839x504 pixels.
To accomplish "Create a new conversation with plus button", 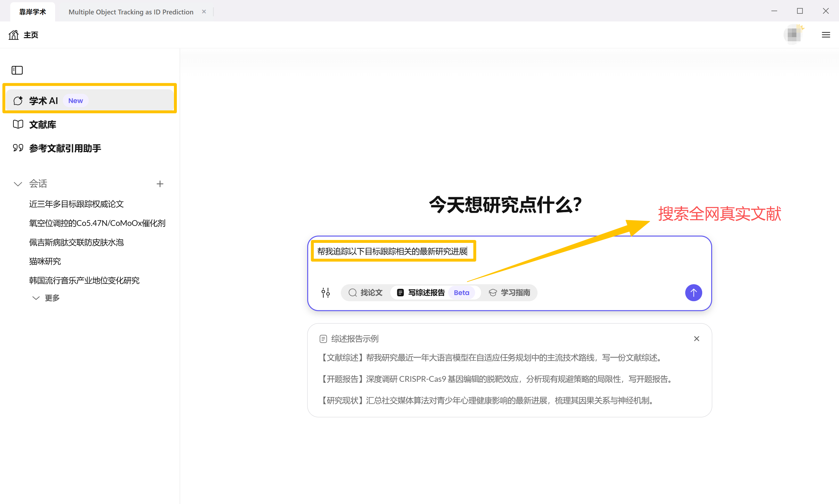I will pyautogui.click(x=160, y=183).
